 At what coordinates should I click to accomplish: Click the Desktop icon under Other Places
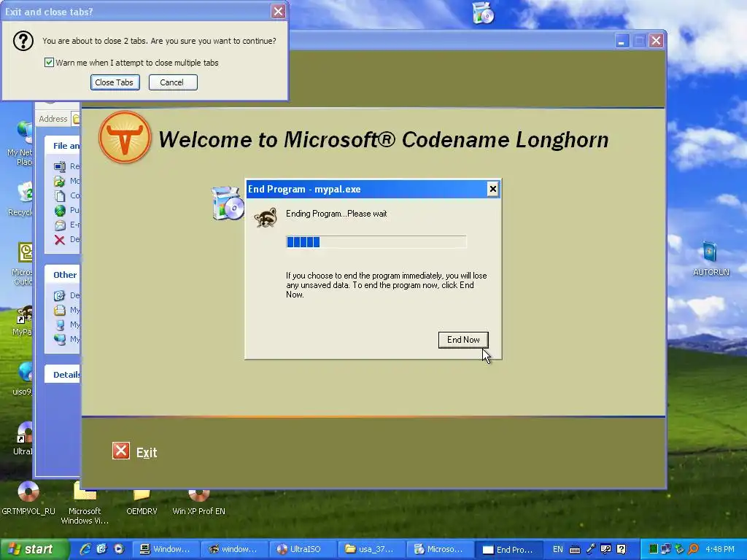60,295
